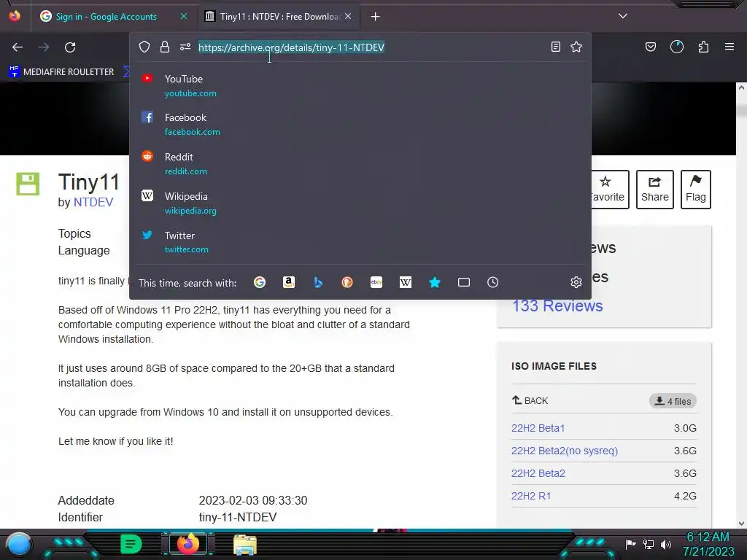This screenshot has width=747, height=560.
Task: Download the 22H2 Beta2 ISO
Action: click(x=538, y=473)
